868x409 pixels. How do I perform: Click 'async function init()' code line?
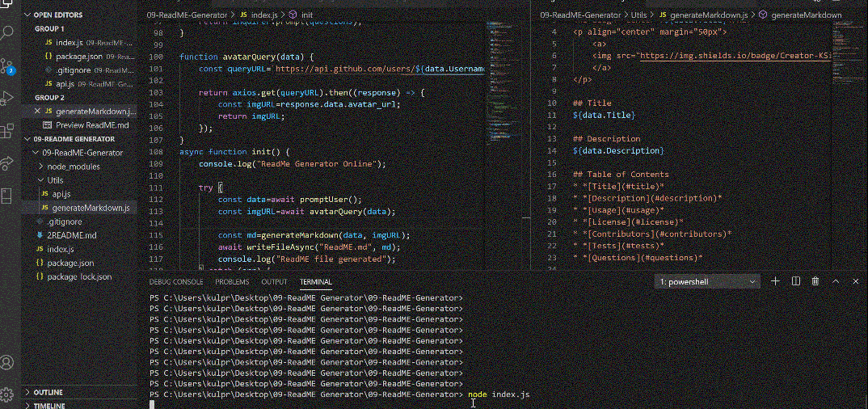(234, 152)
